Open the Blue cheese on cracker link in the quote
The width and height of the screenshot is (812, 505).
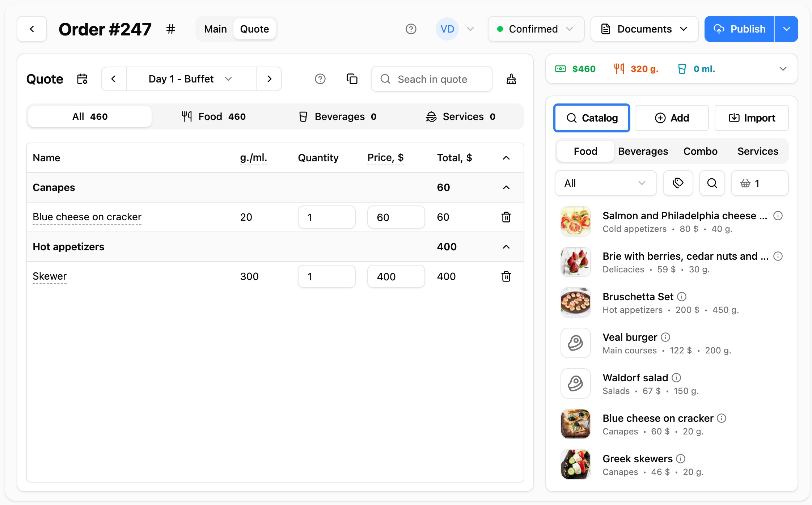(x=87, y=217)
